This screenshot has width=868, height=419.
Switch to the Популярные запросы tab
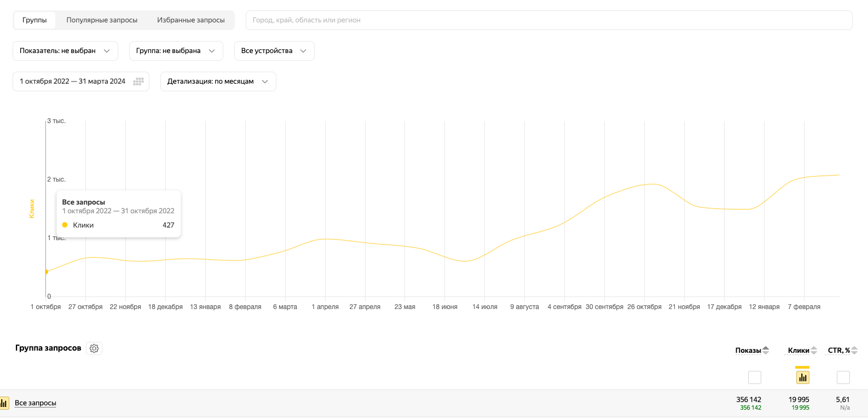pos(102,20)
